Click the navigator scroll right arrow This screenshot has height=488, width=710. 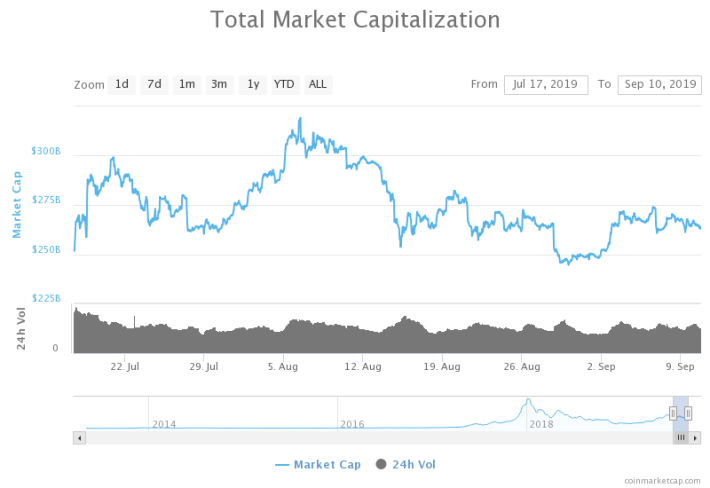click(x=695, y=438)
